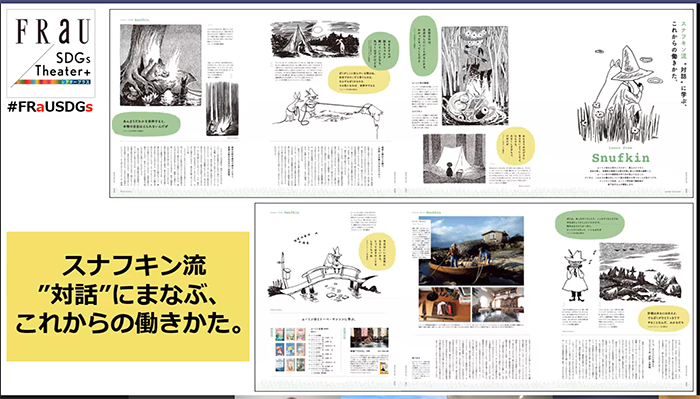
Task: Select the yellow スナフキン流 title box
Action: tap(128, 296)
